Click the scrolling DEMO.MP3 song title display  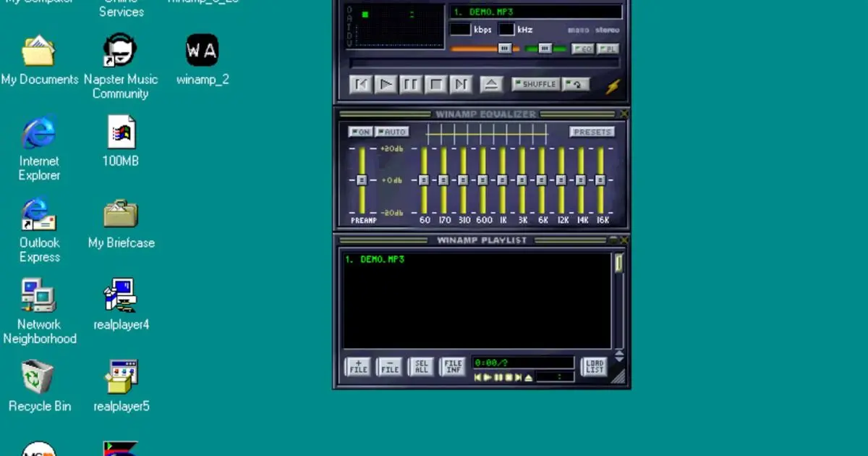535,12
